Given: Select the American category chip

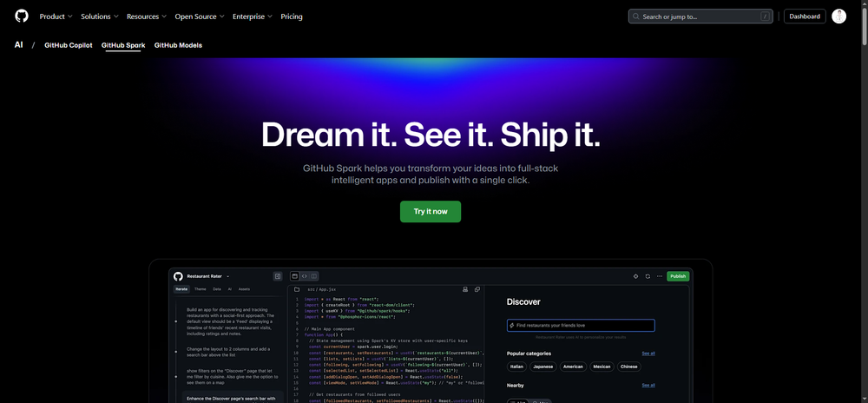Looking at the screenshot, I should (x=573, y=367).
